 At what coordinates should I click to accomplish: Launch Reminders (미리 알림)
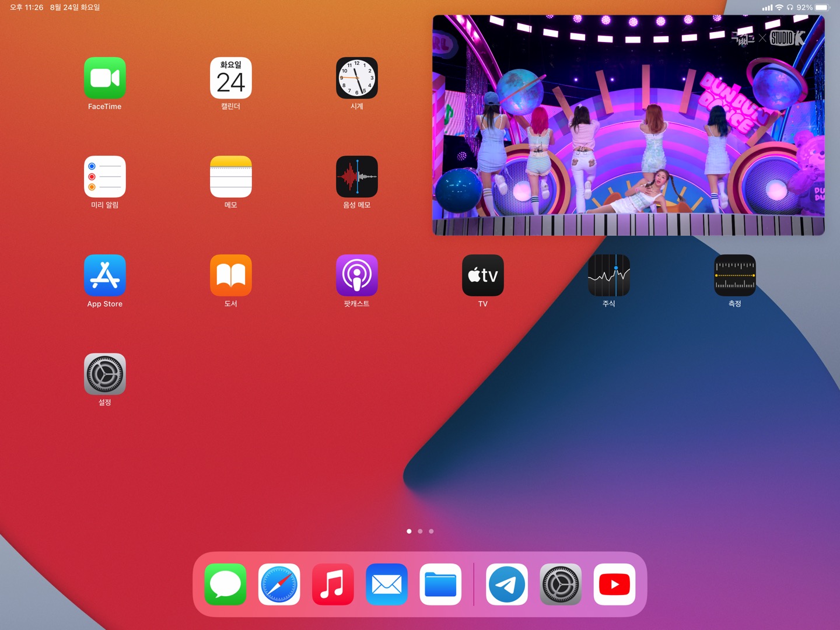coord(105,177)
